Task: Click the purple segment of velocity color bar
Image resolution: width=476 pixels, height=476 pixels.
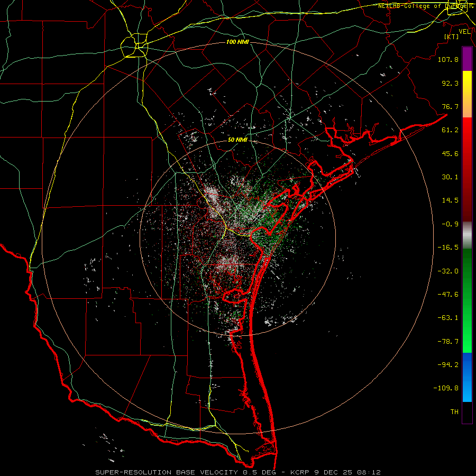Action: click(467, 59)
